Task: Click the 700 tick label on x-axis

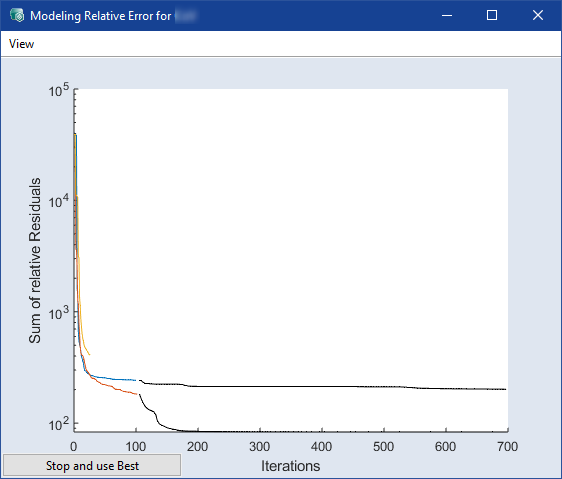Action: click(508, 447)
